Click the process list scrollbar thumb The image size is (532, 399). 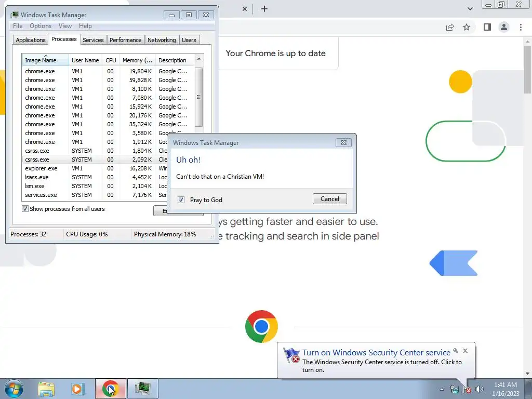tap(199, 97)
